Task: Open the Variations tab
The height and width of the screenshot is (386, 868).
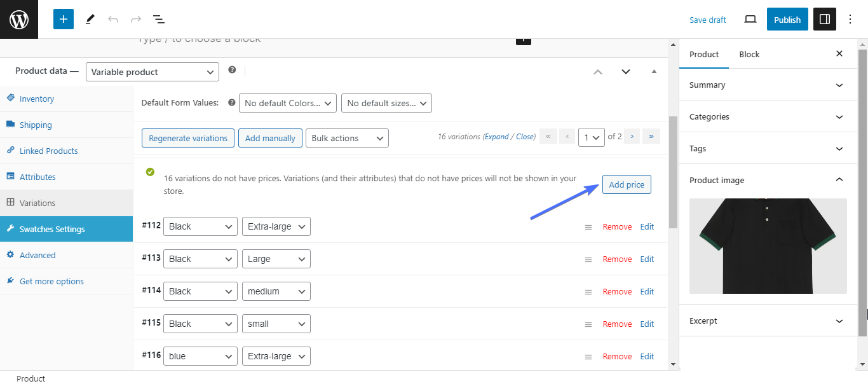Action: [x=66, y=203]
